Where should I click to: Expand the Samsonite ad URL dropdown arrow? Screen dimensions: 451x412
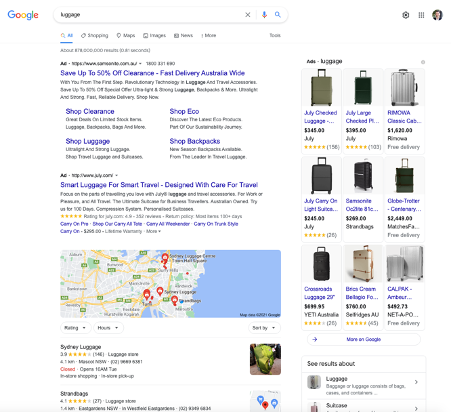point(140,63)
